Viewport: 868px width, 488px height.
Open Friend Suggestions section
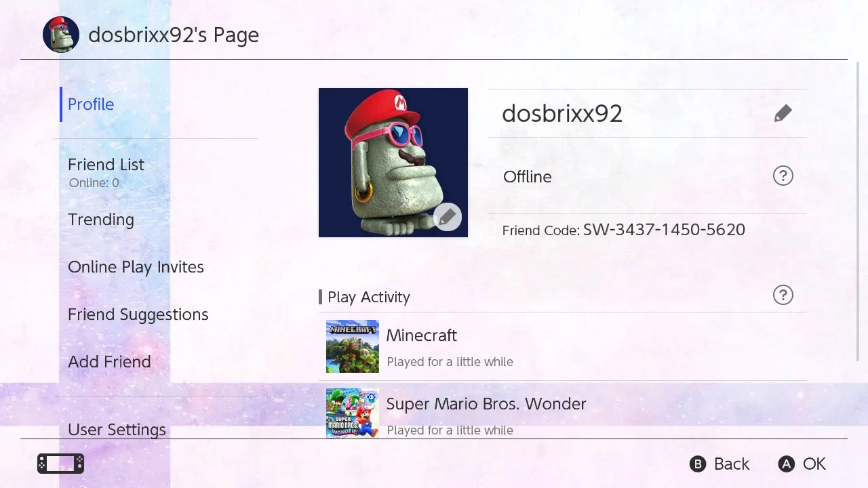138,314
